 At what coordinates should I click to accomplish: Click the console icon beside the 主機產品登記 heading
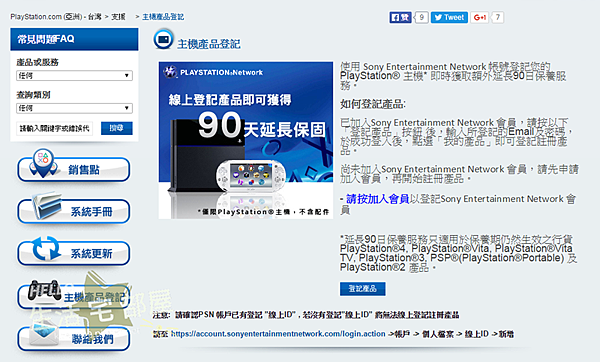coord(163,39)
